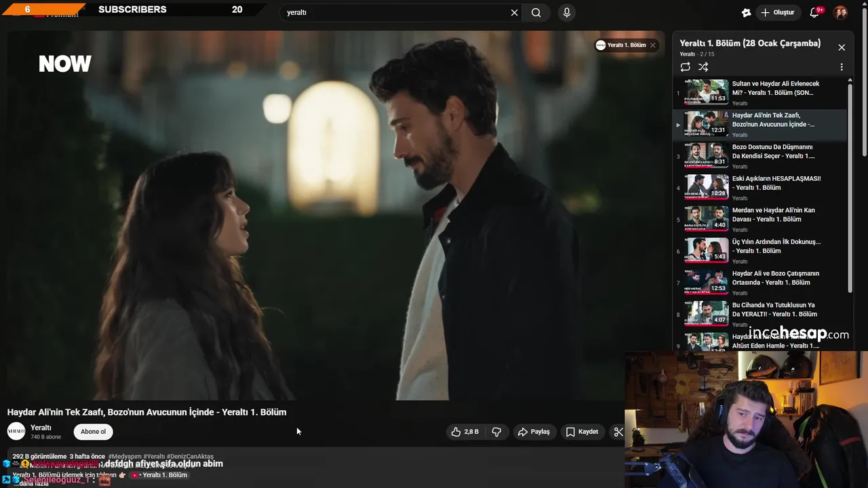Click the search magnifier button
The height and width of the screenshot is (488, 868).
point(536,12)
